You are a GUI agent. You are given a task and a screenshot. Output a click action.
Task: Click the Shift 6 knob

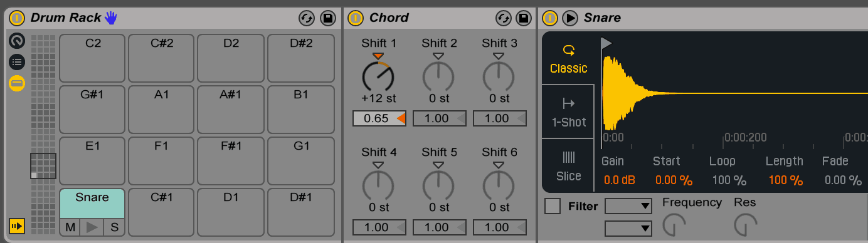coord(499,185)
